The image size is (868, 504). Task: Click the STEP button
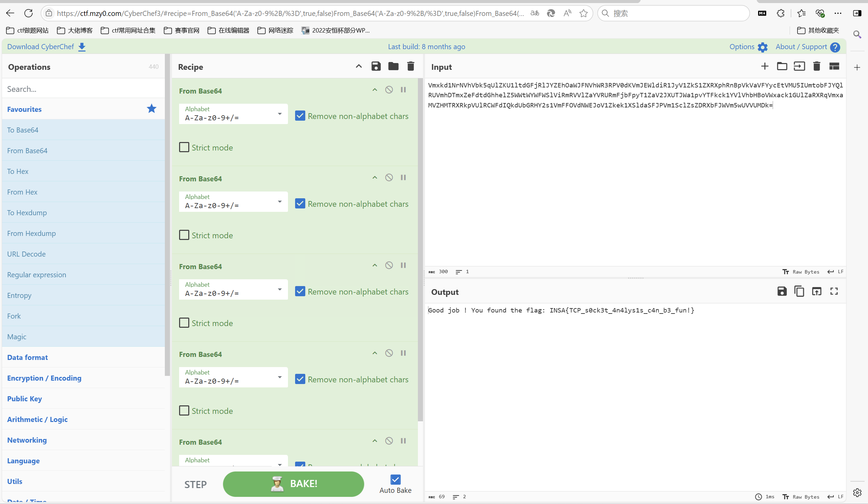(x=195, y=484)
